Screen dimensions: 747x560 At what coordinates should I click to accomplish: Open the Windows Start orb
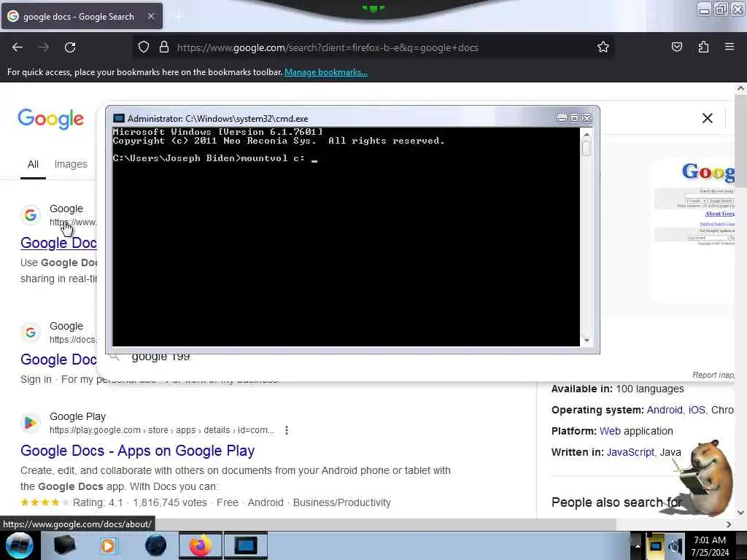[x=19, y=545]
